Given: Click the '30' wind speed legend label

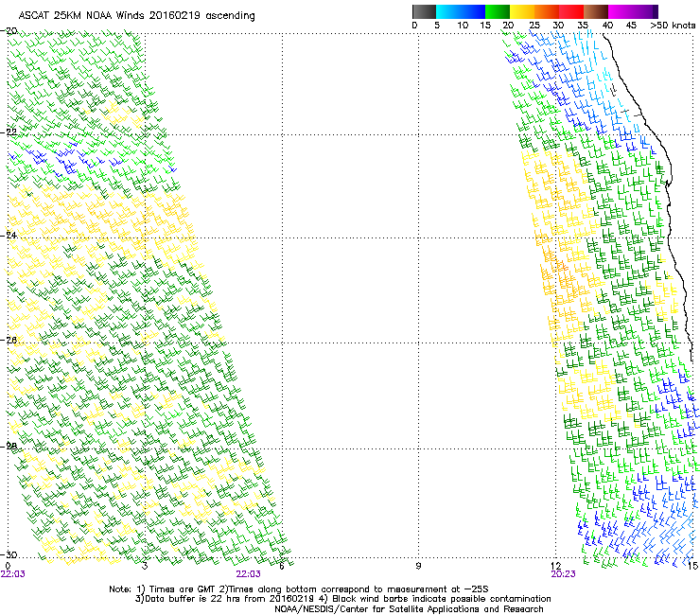Looking at the screenshot, I should 558,26.
